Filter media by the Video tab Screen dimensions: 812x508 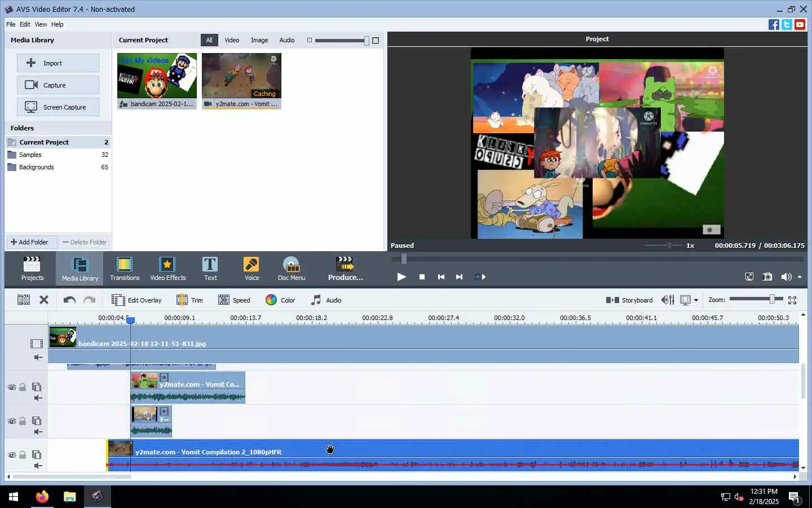pos(232,40)
